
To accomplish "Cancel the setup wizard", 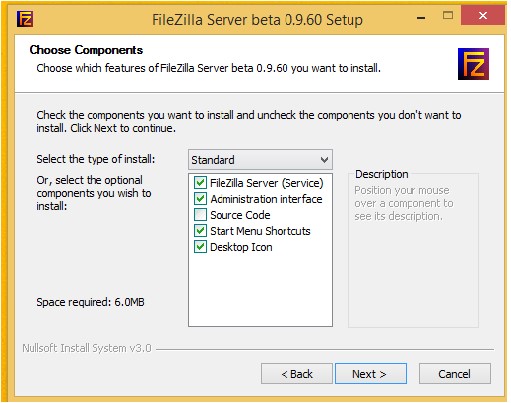I will (455, 374).
